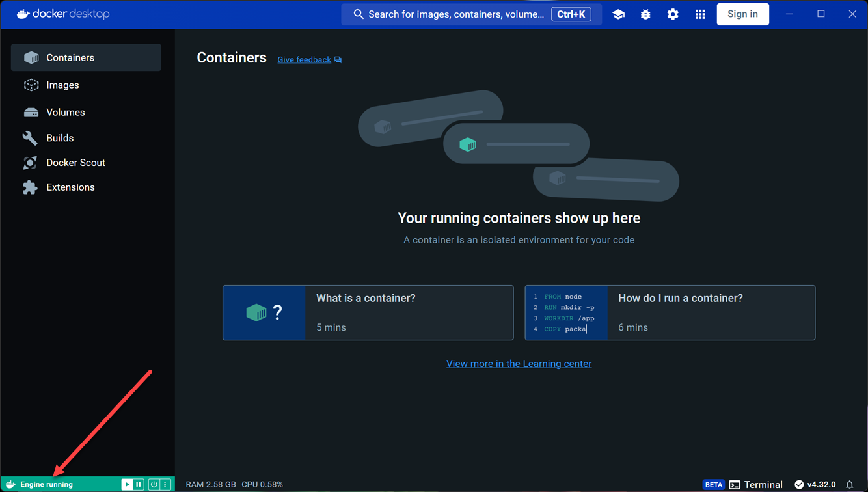
Task: Open the Containers section in sidebar
Action: (86, 57)
